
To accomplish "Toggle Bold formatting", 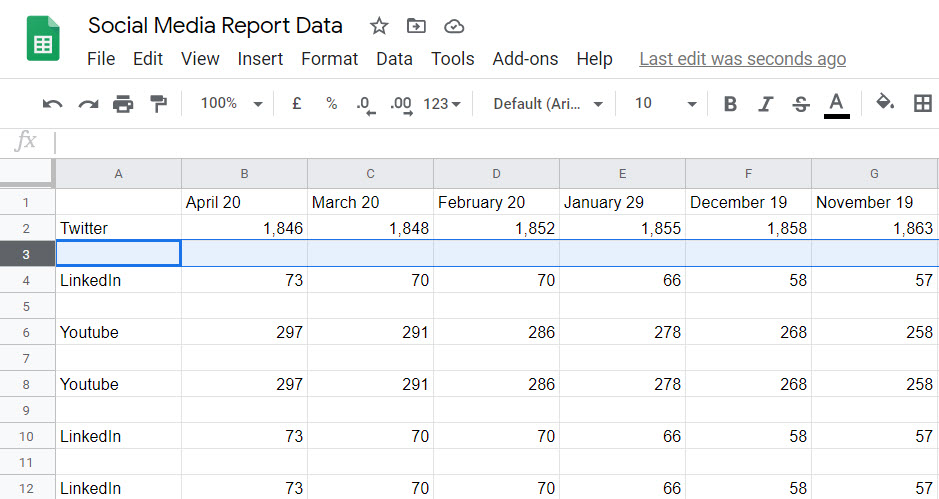I will pos(730,104).
